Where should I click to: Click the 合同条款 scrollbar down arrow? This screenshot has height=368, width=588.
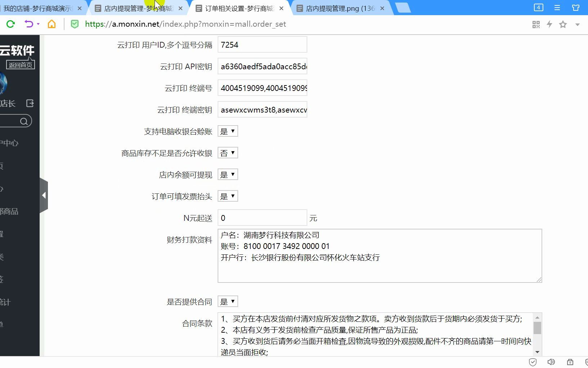click(537, 352)
